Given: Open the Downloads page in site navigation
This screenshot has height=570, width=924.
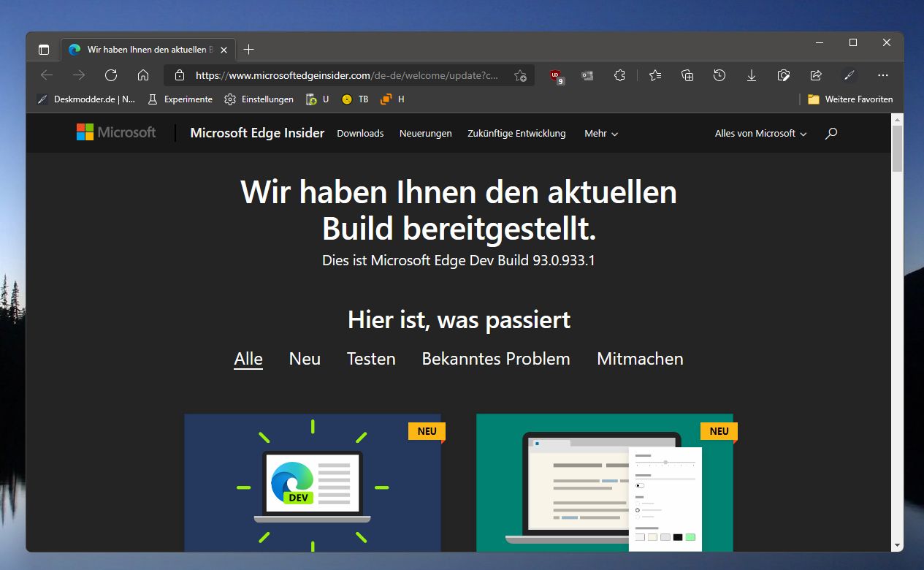Looking at the screenshot, I should 360,134.
